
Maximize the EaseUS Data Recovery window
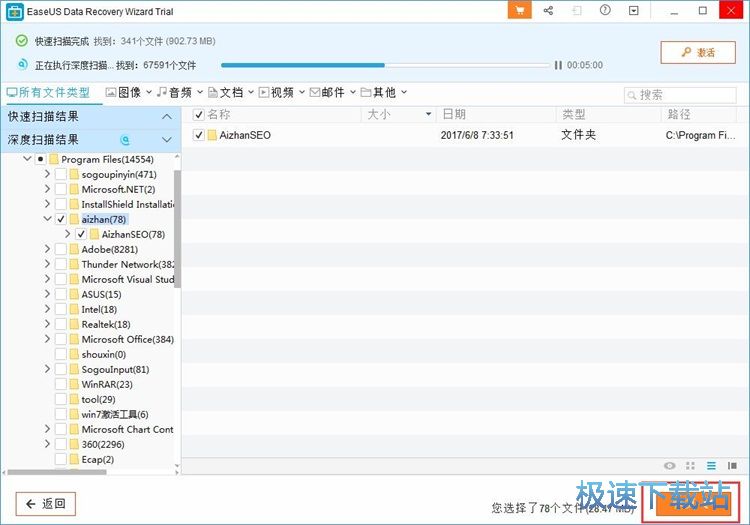coord(703,11)
